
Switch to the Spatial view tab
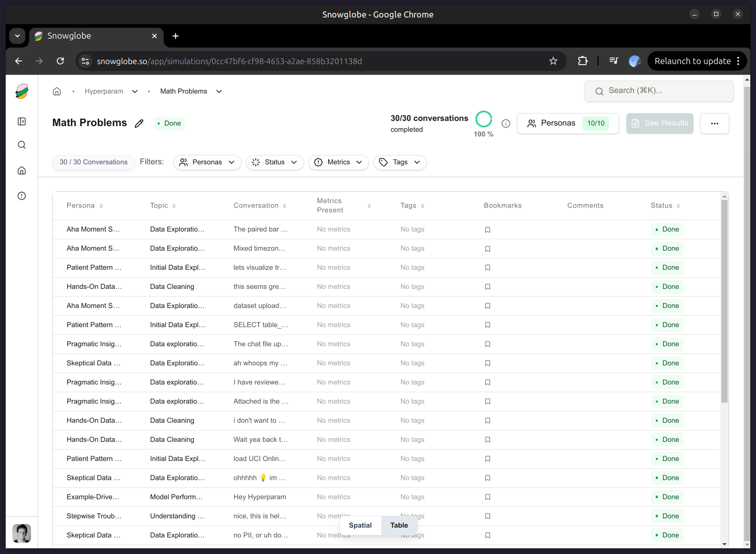(x=360, y=525)
